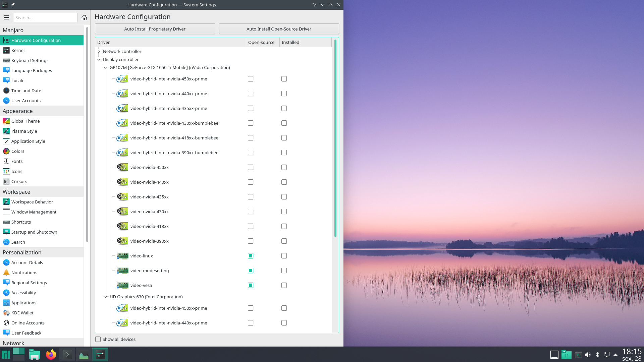Collapse the GP107M GeForce GTX 1050 Ti node
The width and height of the screenshot is (644, 362).
point(105,67)
